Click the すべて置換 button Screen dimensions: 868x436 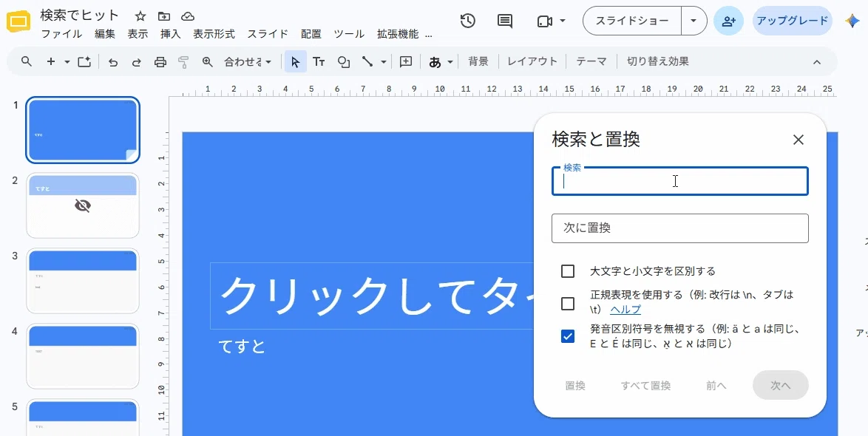pos(646,386)
